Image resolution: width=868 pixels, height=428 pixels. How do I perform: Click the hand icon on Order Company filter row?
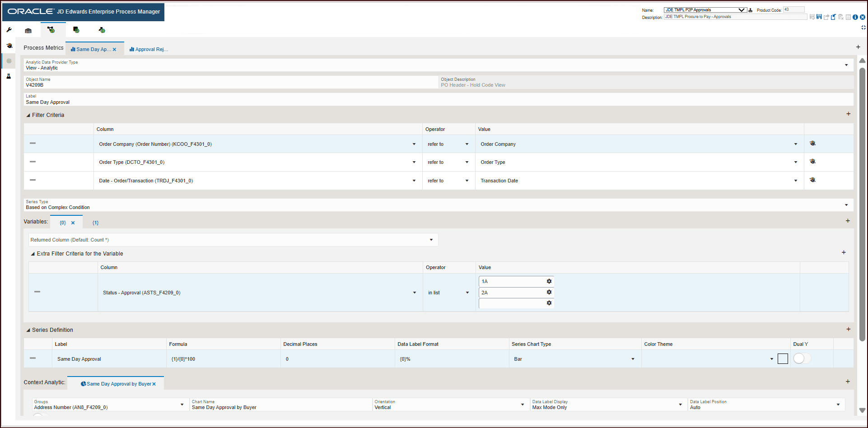click(812, 143)
